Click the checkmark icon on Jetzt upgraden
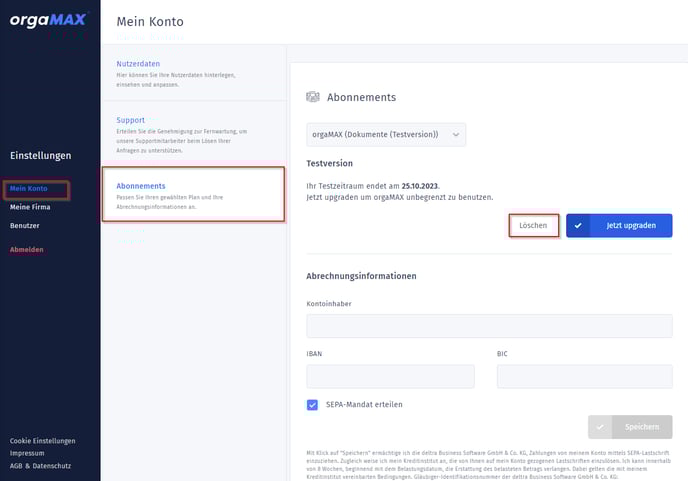The image size is (688, 481). pos(578,226)
